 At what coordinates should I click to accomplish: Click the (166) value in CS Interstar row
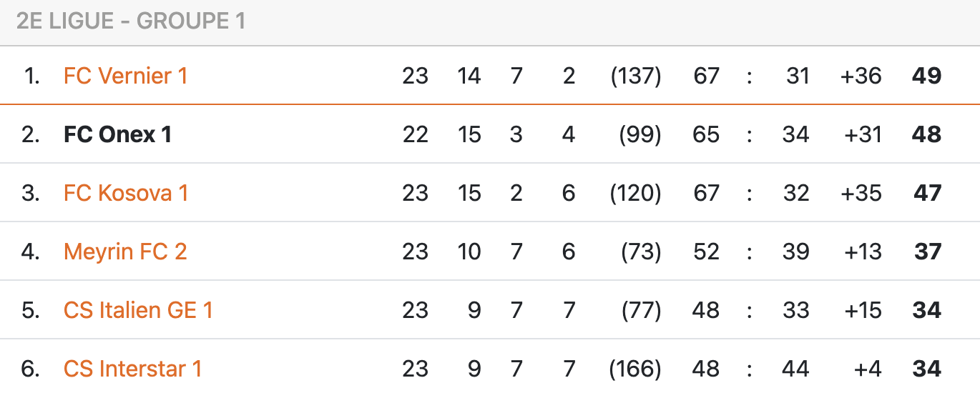pos(636,369)
